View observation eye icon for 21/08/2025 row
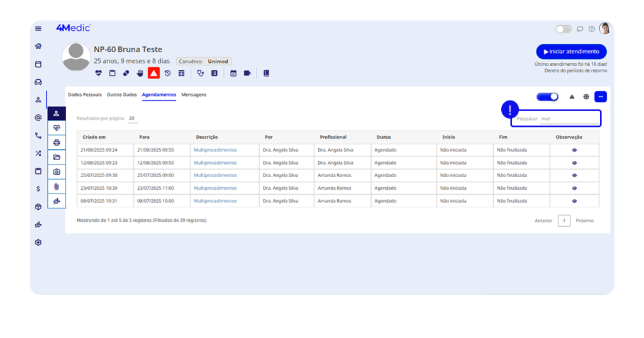Viewport: 644px width, 338px height. coord(574,150)
